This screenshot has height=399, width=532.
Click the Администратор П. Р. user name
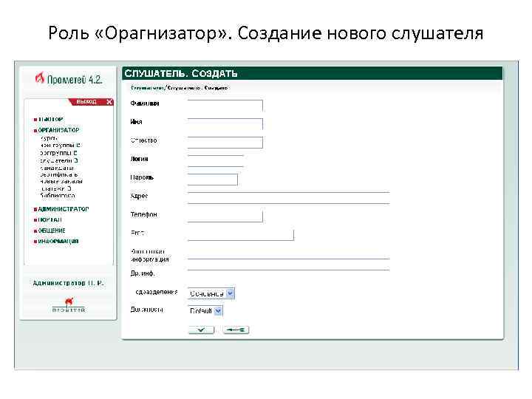pos(69,283)
